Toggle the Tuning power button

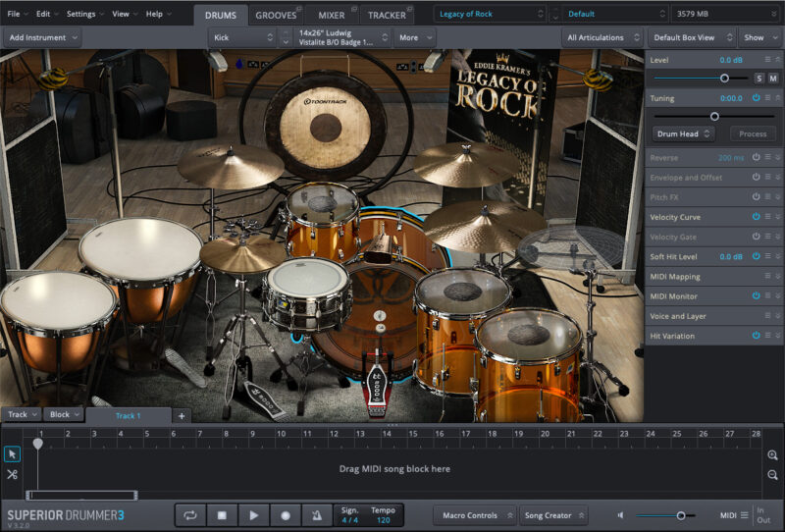click(x=756, y=98)
